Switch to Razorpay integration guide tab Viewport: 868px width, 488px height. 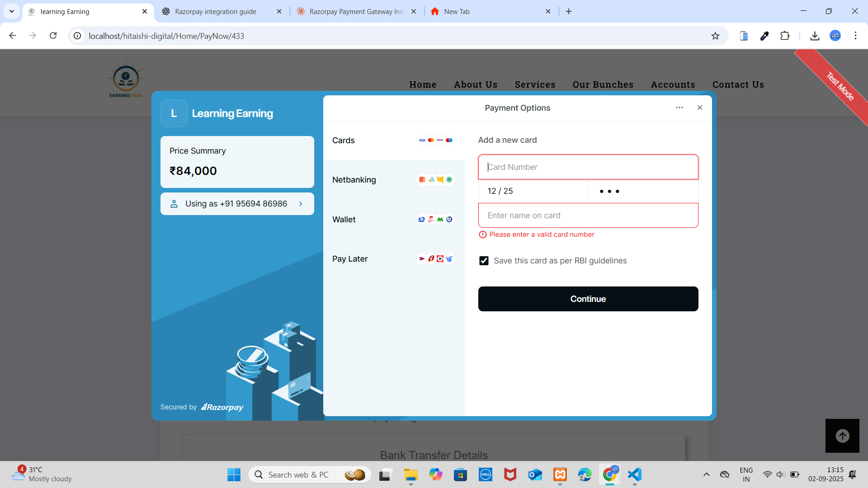(x=216, y=11)
